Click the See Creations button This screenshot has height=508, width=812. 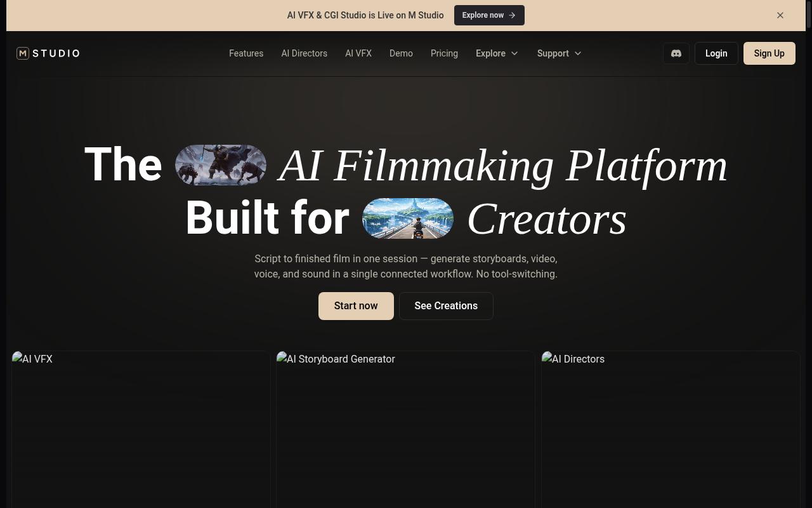446,306
